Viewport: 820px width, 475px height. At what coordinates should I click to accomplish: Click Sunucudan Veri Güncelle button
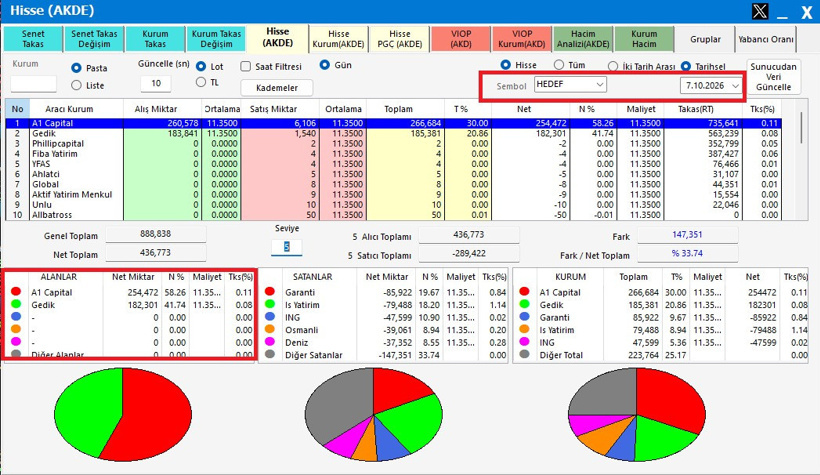pyautogui.click(x=773, y=77)
